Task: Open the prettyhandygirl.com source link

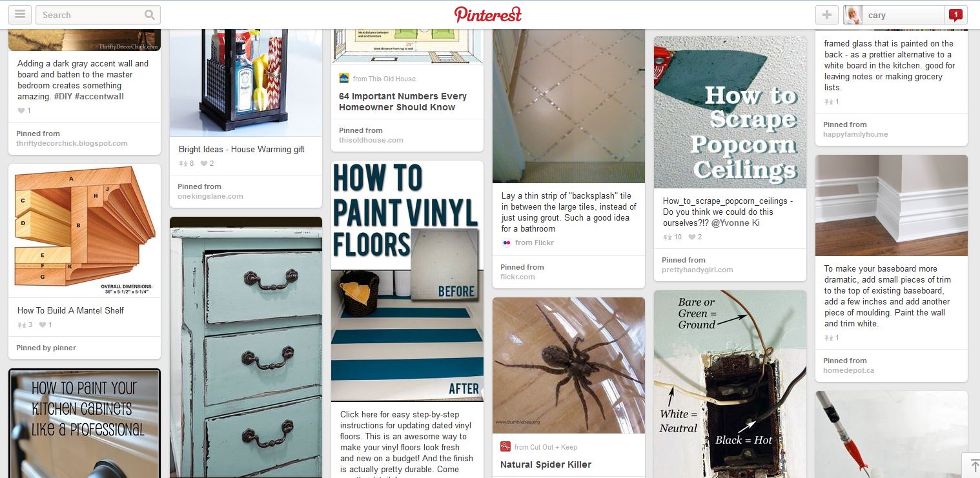Action: pos(697,270)
